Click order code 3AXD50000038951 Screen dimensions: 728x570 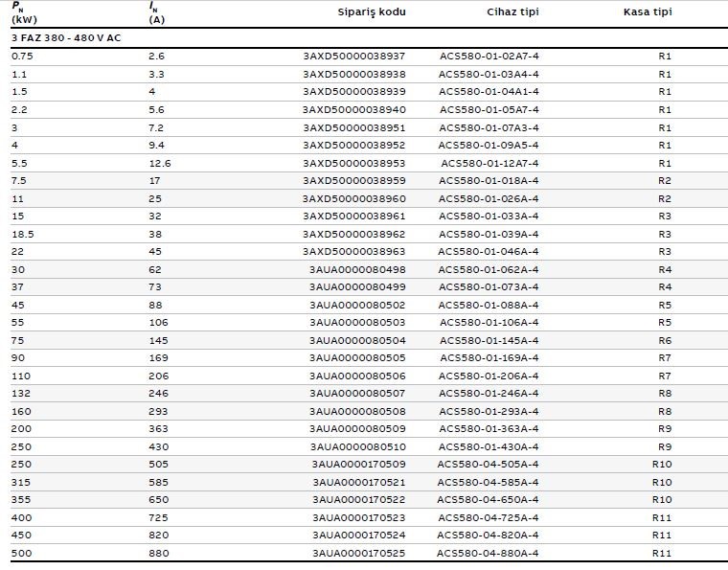click(x=354, y=128)
